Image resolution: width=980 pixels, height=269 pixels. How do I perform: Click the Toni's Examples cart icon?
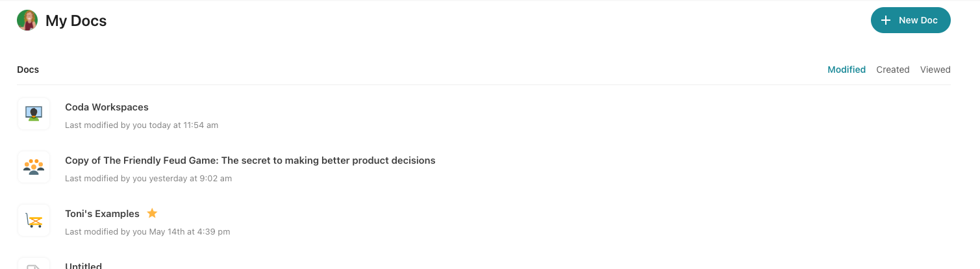click(34, 220)
